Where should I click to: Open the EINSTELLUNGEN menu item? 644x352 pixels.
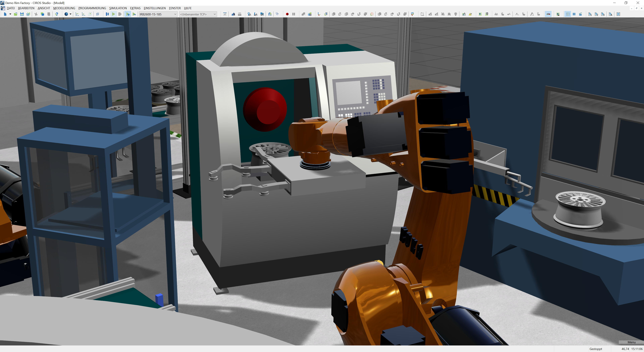click(154, 8)
